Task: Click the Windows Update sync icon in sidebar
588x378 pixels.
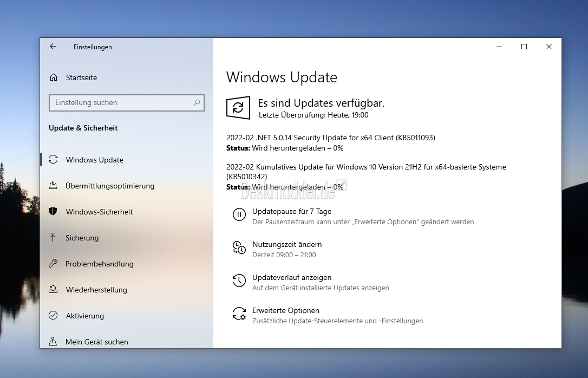Action: point(53,159)
